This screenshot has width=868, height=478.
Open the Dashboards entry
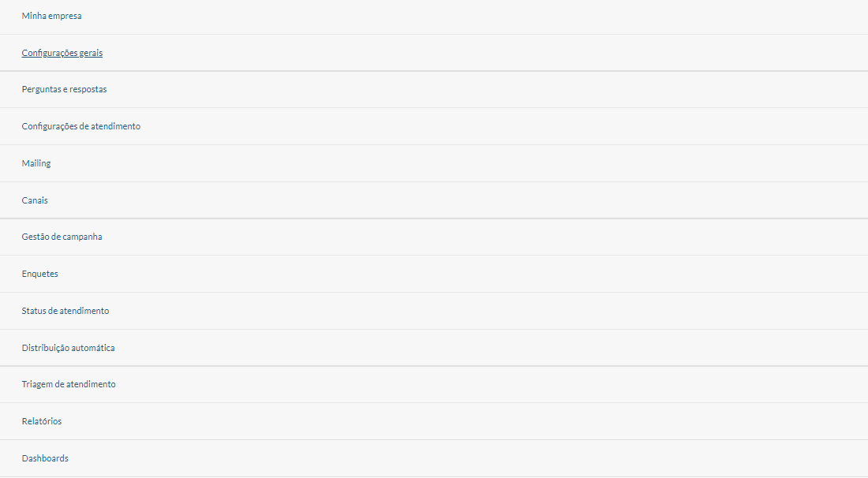point(434,458)
